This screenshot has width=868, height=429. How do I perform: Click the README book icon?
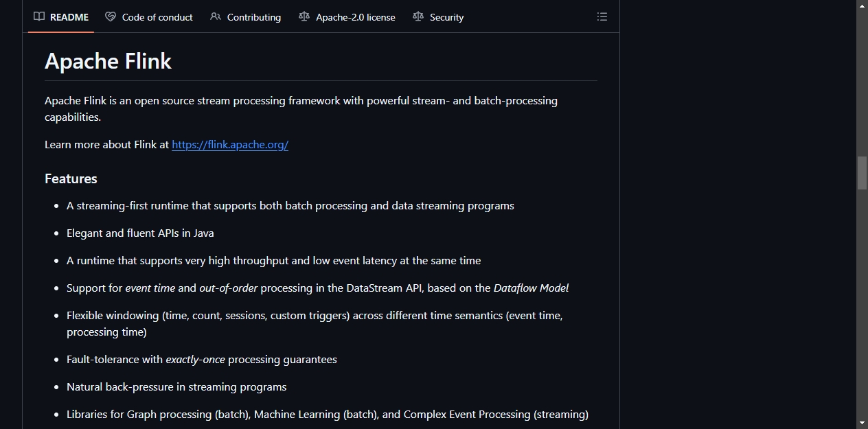[x=39, y=16]
